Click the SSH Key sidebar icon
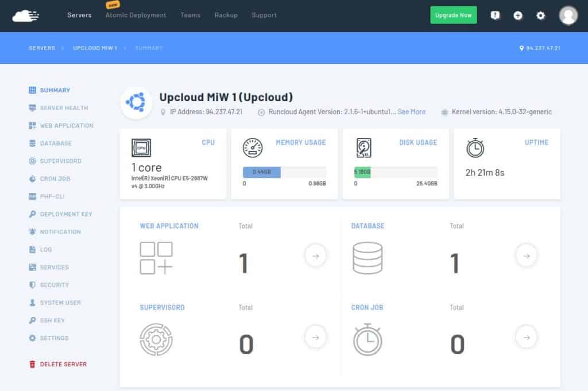This screenshot has width=588, height=391. (33, 320)
